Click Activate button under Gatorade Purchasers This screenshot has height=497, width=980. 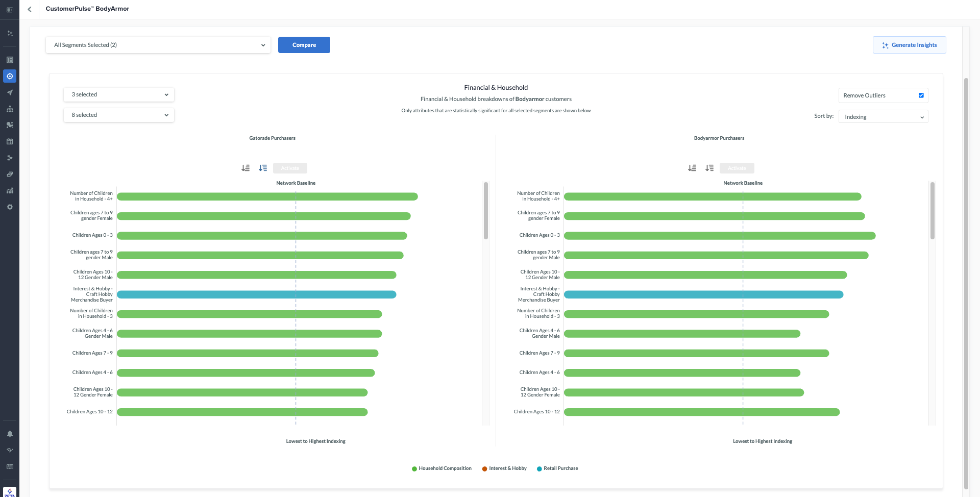coord(290,168)
